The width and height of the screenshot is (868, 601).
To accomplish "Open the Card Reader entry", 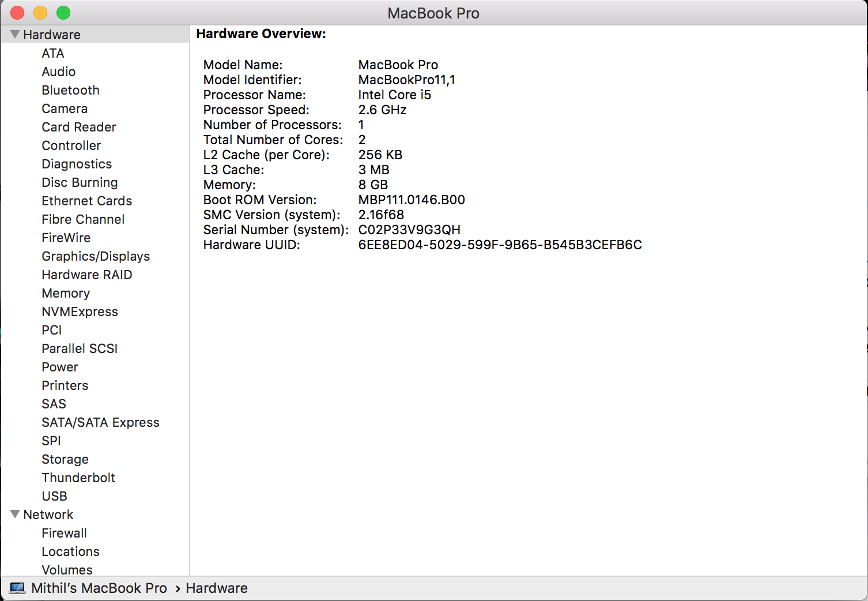I will 79,127.
